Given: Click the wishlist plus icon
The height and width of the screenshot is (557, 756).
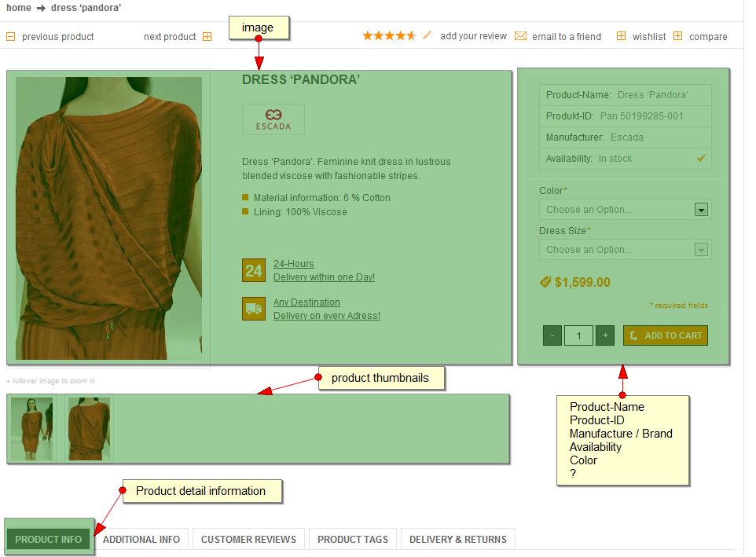Looking at the screenshot, I should pos(621,36).
